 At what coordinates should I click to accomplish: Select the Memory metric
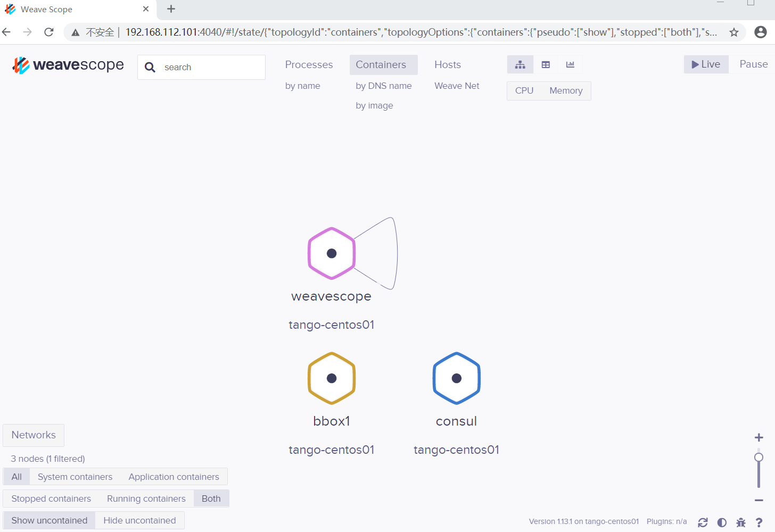(x=565, y=90)
